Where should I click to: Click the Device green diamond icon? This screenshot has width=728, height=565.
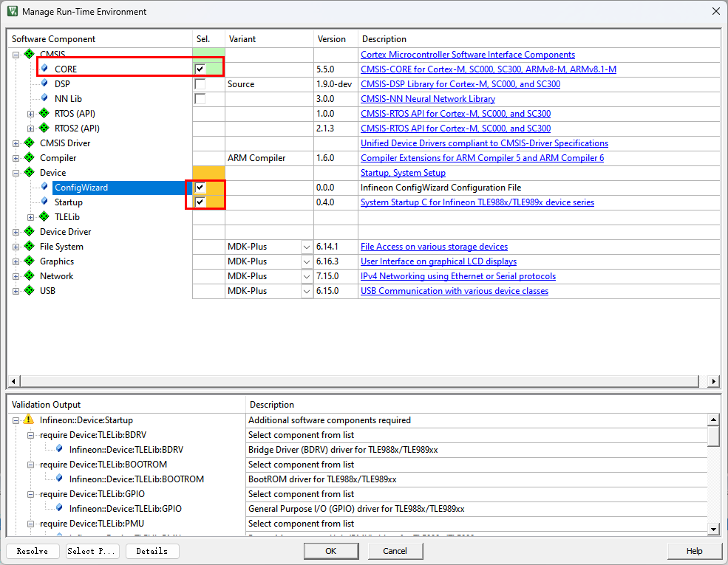(x=30, y=173)
